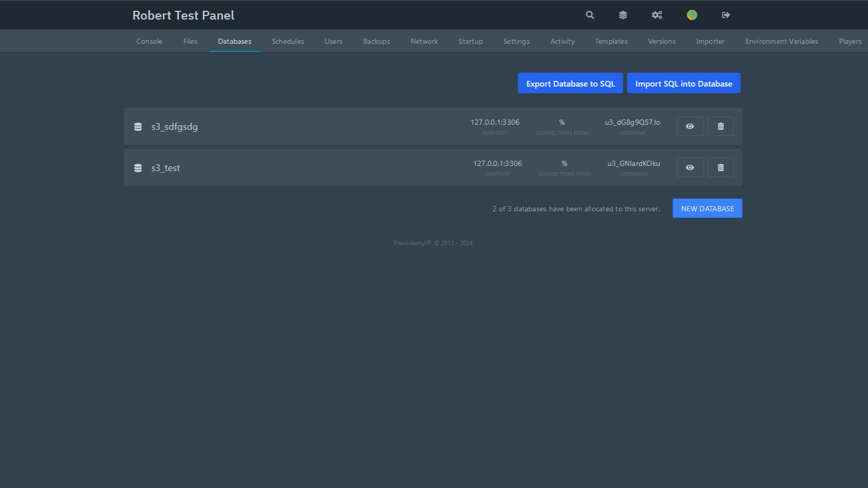Open the account avatar icon
868x488 pixels.
(692, 15)
